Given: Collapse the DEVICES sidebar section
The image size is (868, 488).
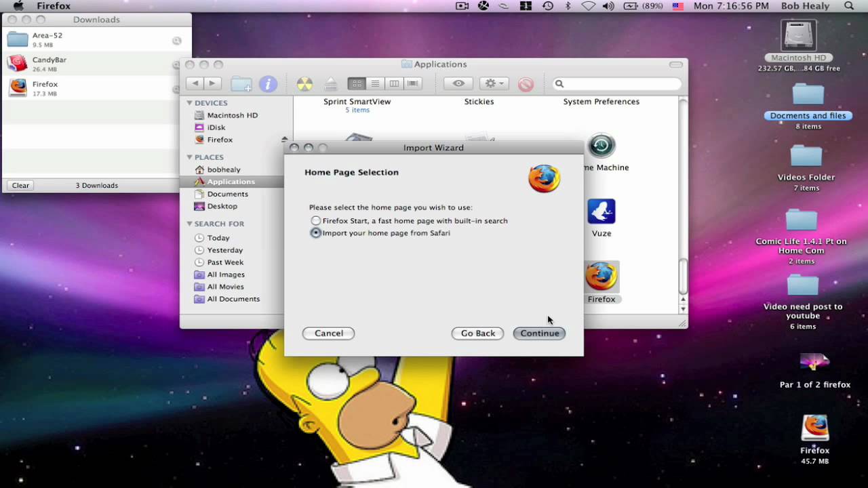Looking at the screenshot, I should point(190,103).
